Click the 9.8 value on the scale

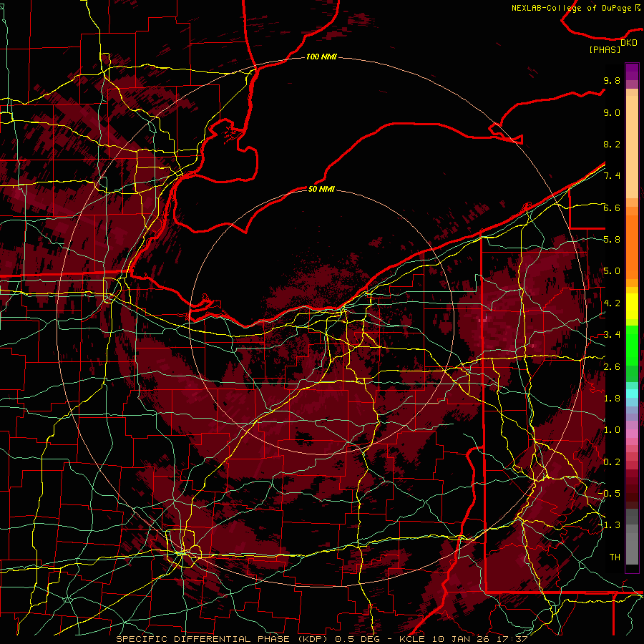612,80
